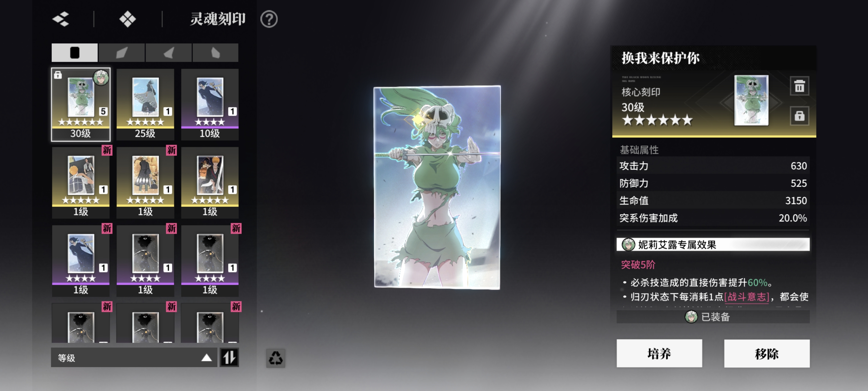
Task: Select the 10级 four-star engraving card
Action: pyautogui.click(x=210, y=104)
